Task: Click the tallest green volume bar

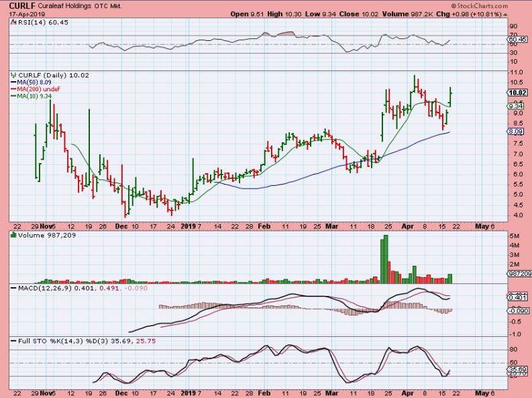Action: (384, 258)
